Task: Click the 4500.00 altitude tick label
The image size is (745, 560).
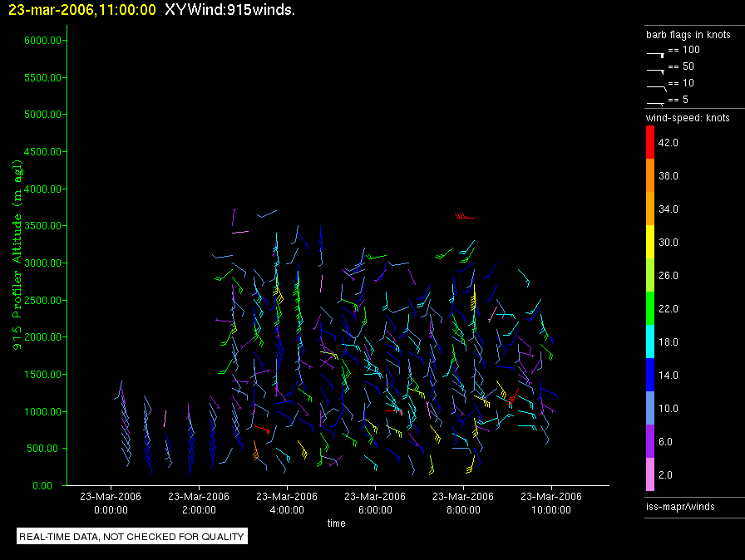Action: click(42, 152)
